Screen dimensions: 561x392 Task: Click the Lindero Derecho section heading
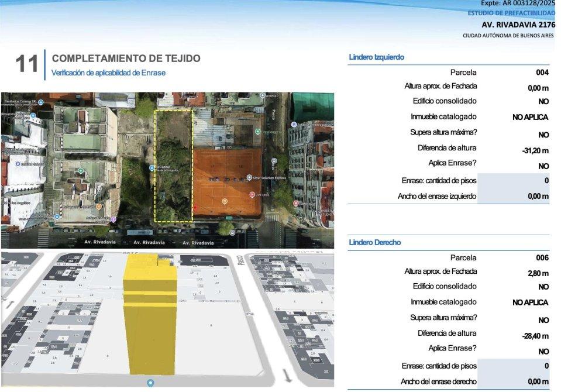pyautogui.click(x=375, y=242)
